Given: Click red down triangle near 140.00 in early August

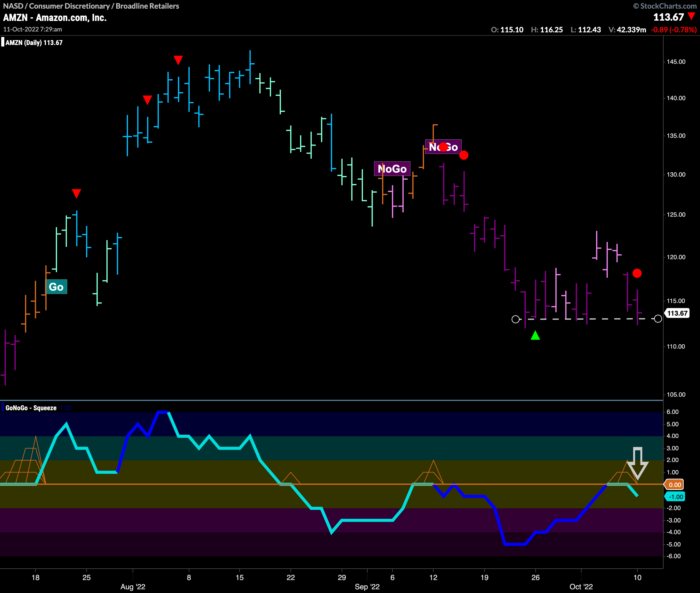Looking at the screenshot, I should pos(147,100).
